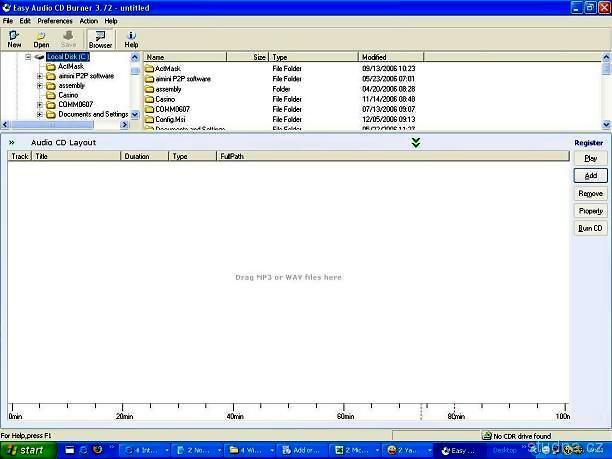The height and width of the screenshot is (459, 612).
Task: Select Local Disk (C:) in folder tree
Action: (x=67, y=57)
